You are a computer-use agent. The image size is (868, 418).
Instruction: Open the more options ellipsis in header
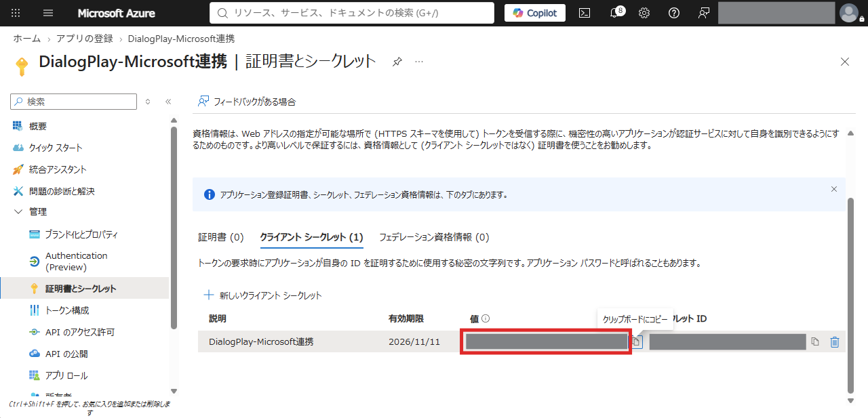[x=419, y=62]
